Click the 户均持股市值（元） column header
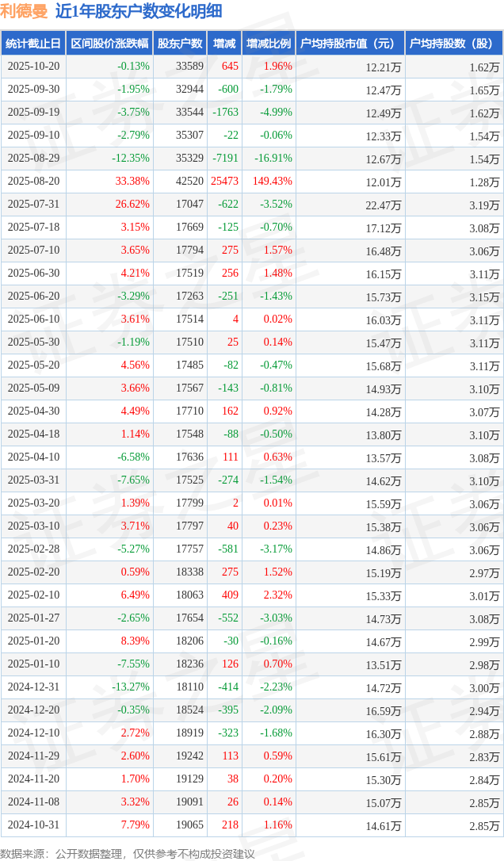The image size is (504, 861). coord(349,44)
